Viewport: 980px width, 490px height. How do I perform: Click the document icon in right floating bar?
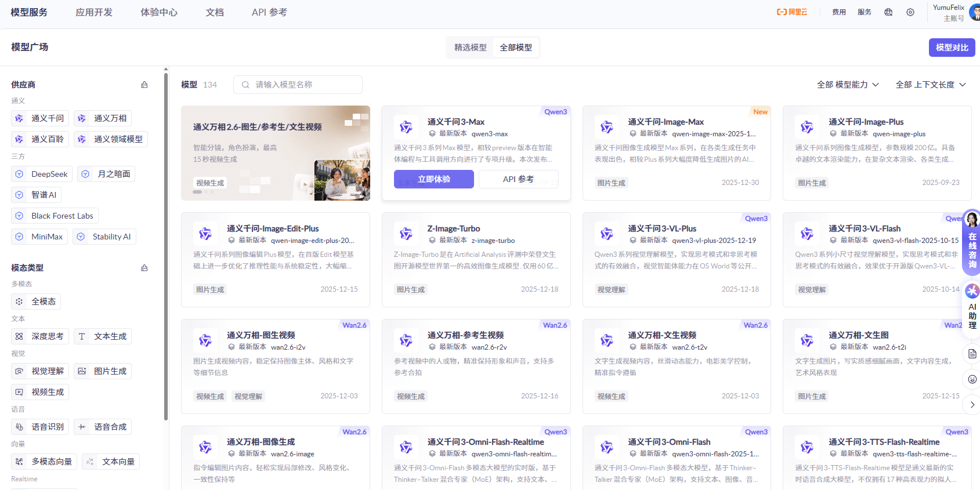pyautogui.click(x=972, y=354)
